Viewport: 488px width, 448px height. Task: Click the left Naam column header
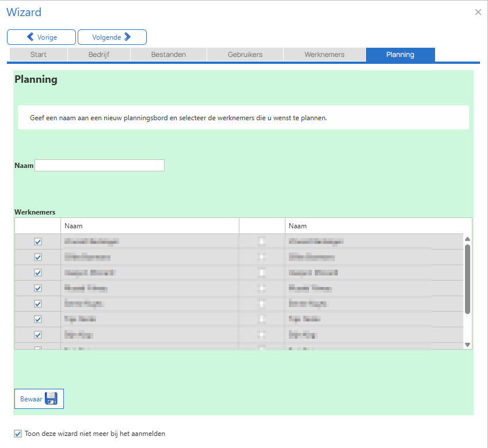point(150,226)
